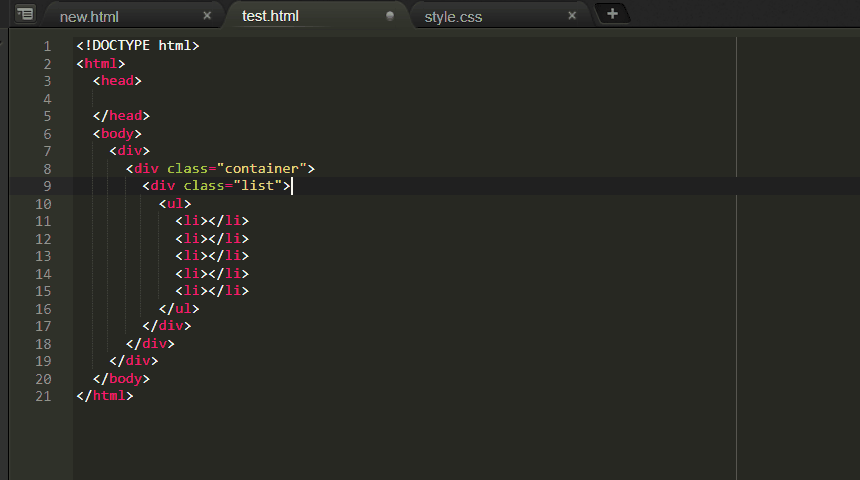Close the style.css tab
The height and width of the screenshot is (480, 860).
click(x=572, y=16)
